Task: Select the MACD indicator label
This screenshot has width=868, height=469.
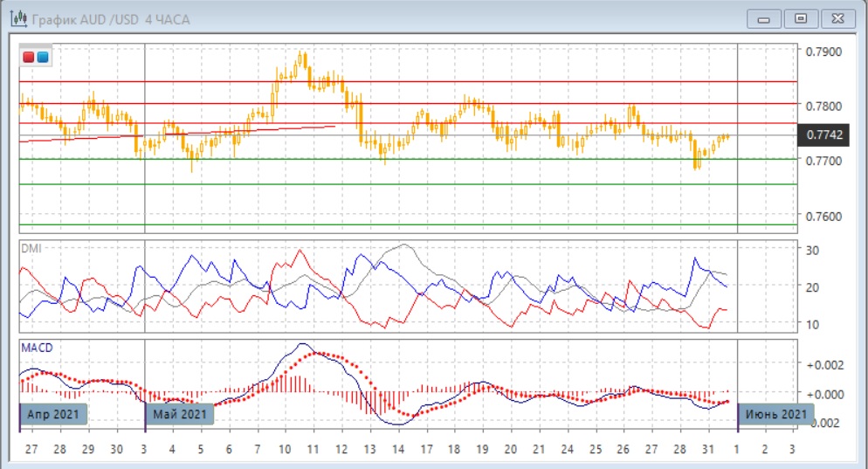Action: point(36,348)
